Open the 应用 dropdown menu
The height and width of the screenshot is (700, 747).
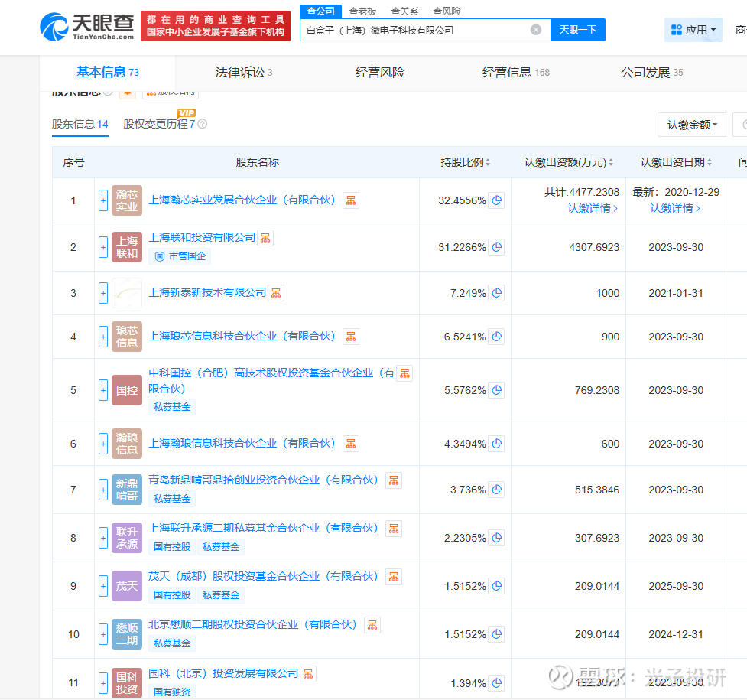pos(693,30)
